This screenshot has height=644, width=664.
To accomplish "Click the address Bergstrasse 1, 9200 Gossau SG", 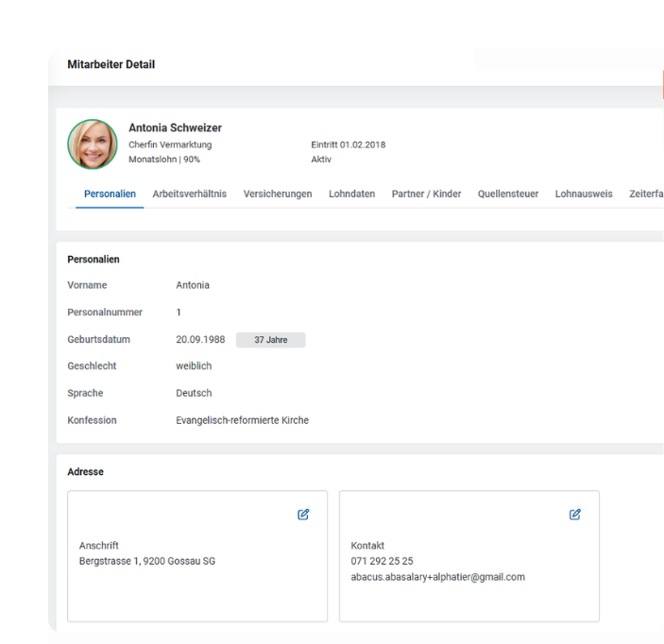I will (x=147, y=561).
